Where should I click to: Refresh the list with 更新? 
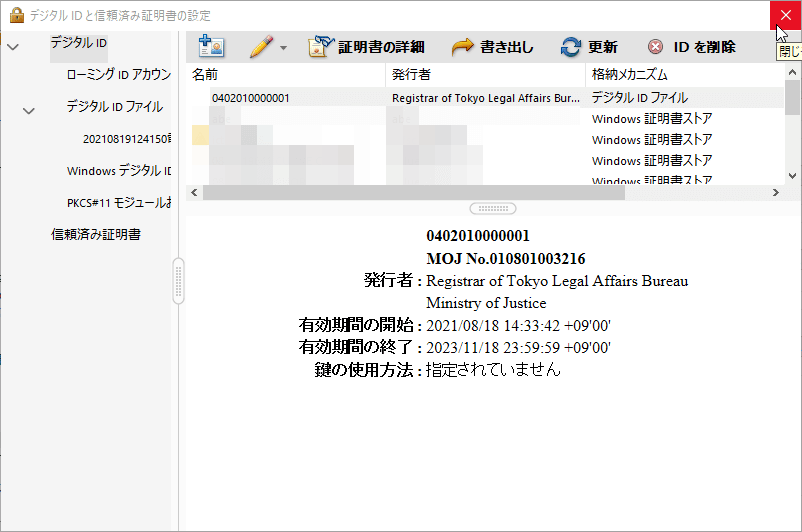589,47
